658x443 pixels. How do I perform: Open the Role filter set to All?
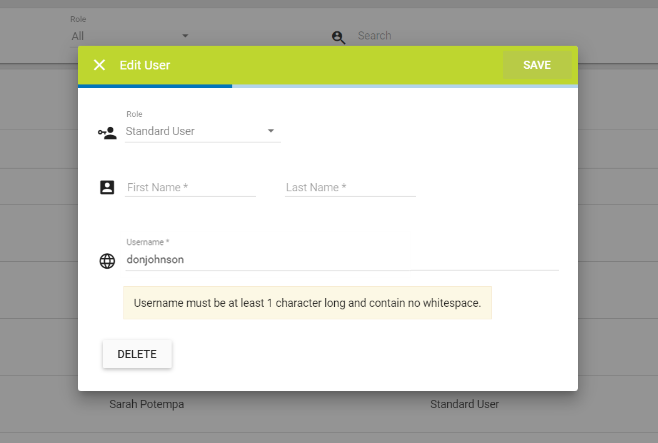110,36
